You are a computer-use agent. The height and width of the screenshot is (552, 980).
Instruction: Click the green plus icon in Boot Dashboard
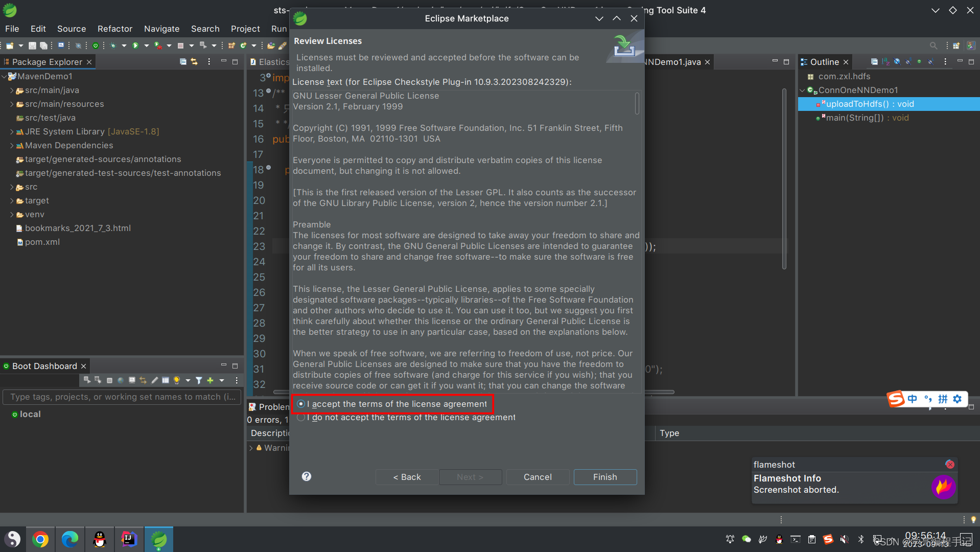[210, 380]
